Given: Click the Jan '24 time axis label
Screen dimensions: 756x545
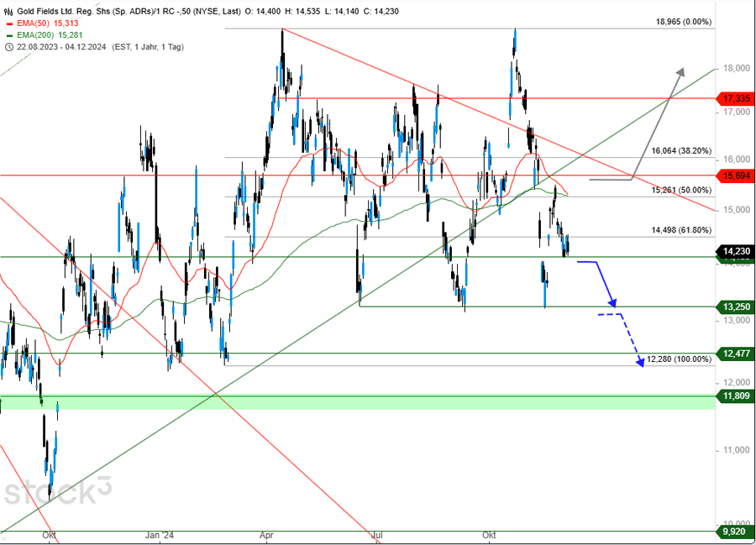Looking at the screenshot, I should point(158,535).
